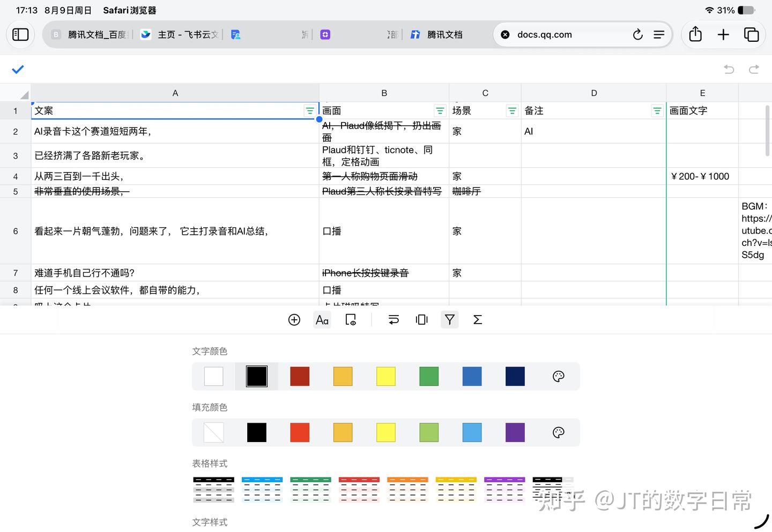Apply the yellow table style
Image resolution: width=772 pixels, height=532 pixels.
(456, 490)
